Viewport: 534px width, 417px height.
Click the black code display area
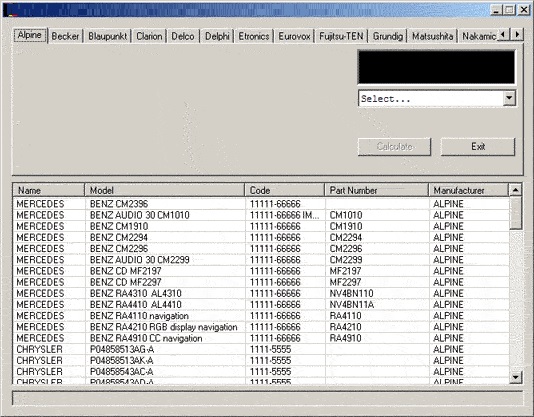pos(437,67)
